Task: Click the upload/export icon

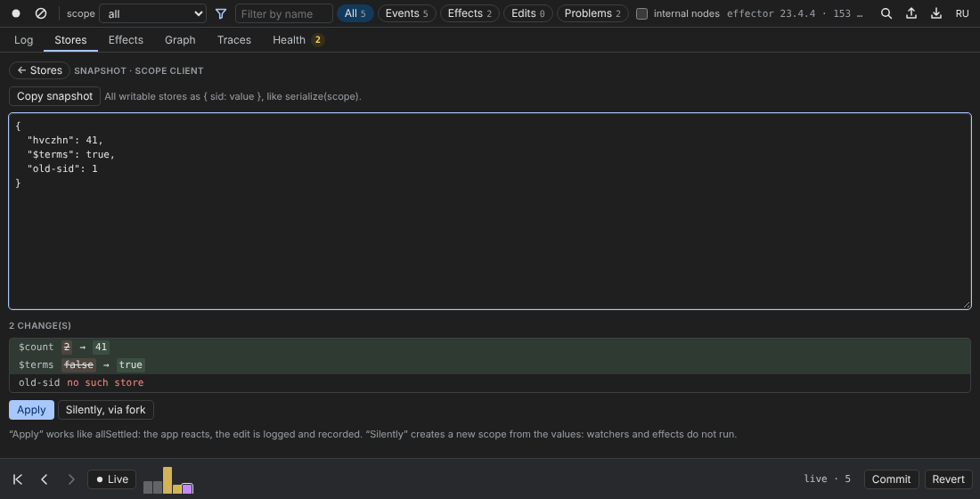Action: click(x=911, y=13)
